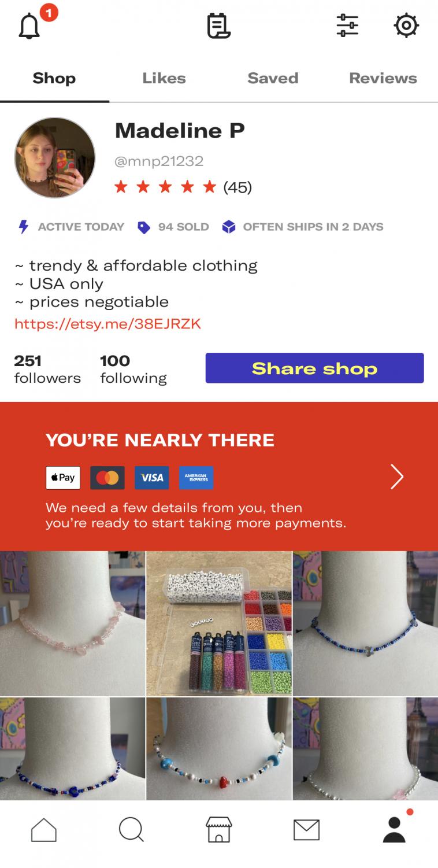Viewport: 438px width, 868px height.
Task: Open the sliders filter icon
Action: (x=347, y=25)
